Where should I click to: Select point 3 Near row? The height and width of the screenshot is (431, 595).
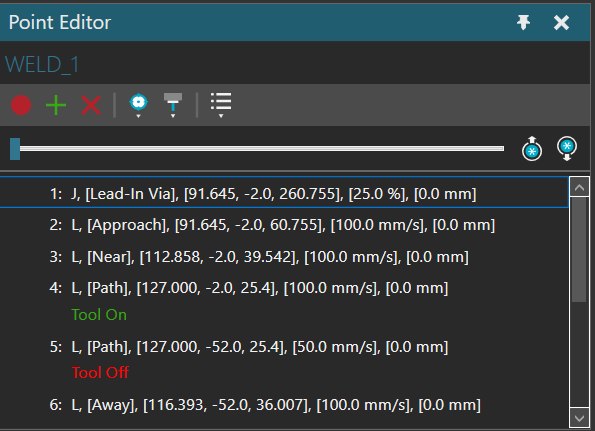tap(284, 257)
